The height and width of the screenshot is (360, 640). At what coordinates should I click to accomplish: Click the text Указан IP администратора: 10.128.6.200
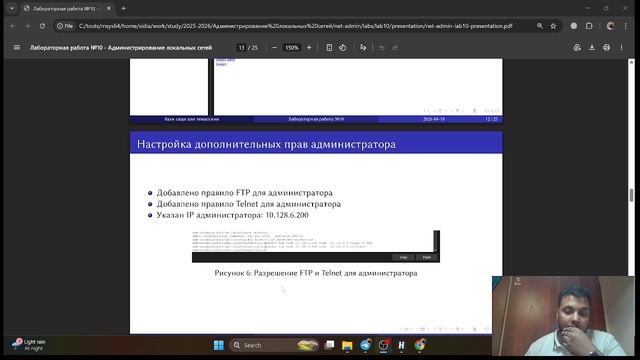[233, 215]
